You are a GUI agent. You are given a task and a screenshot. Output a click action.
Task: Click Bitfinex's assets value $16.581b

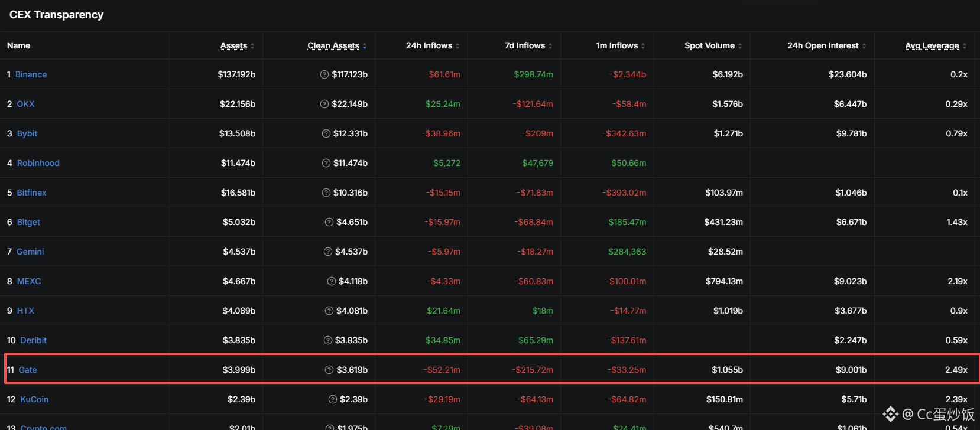238,193
